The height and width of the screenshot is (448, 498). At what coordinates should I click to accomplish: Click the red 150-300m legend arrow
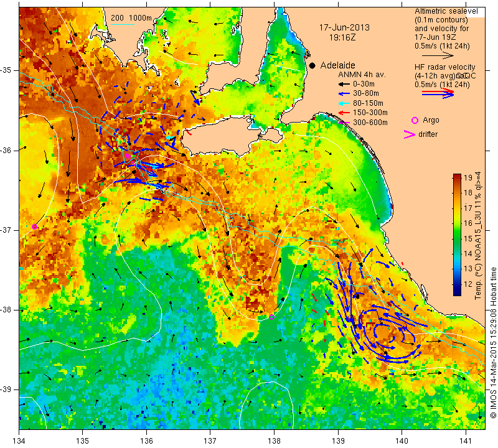(x=344, y=113)
